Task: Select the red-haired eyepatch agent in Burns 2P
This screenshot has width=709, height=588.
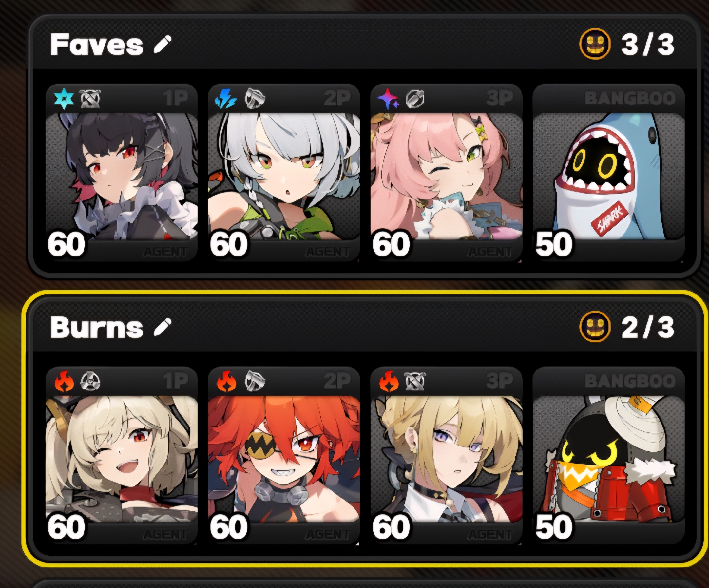Action: pyautogui.click(x=284, y=459)
